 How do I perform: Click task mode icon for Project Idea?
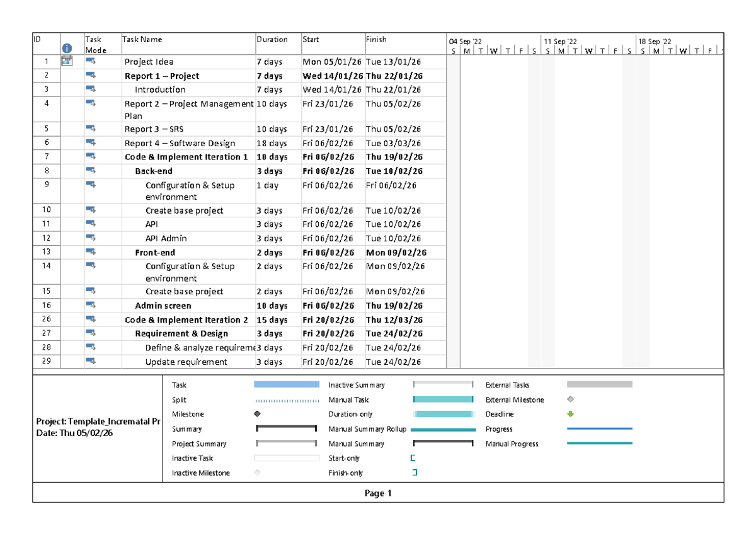(x=90, y=61)
